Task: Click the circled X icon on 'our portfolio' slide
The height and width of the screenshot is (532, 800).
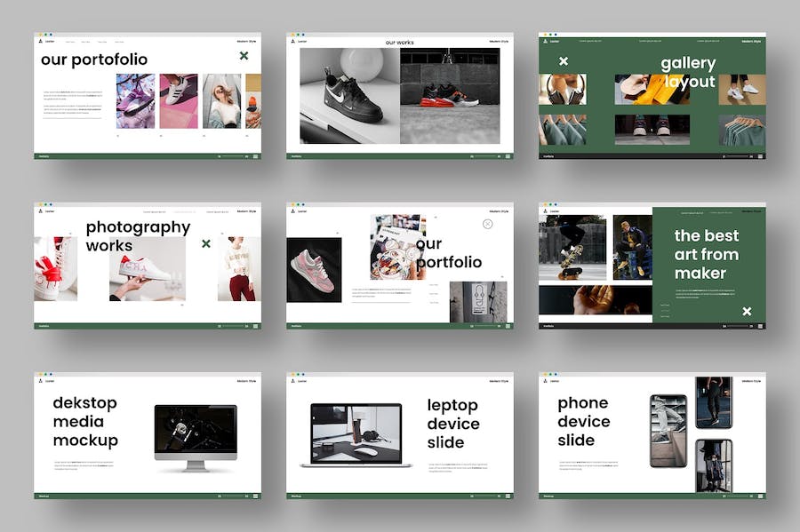Action: point(487,224)
